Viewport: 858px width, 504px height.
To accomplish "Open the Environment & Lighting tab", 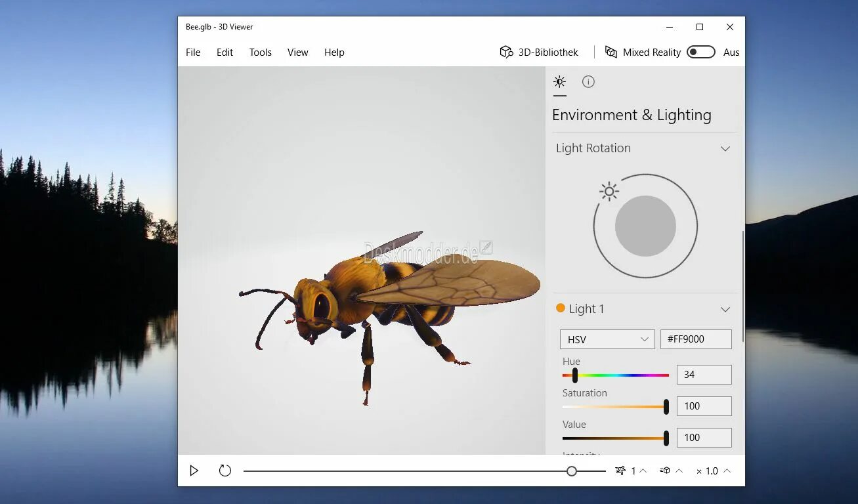I will click(559, 82).
